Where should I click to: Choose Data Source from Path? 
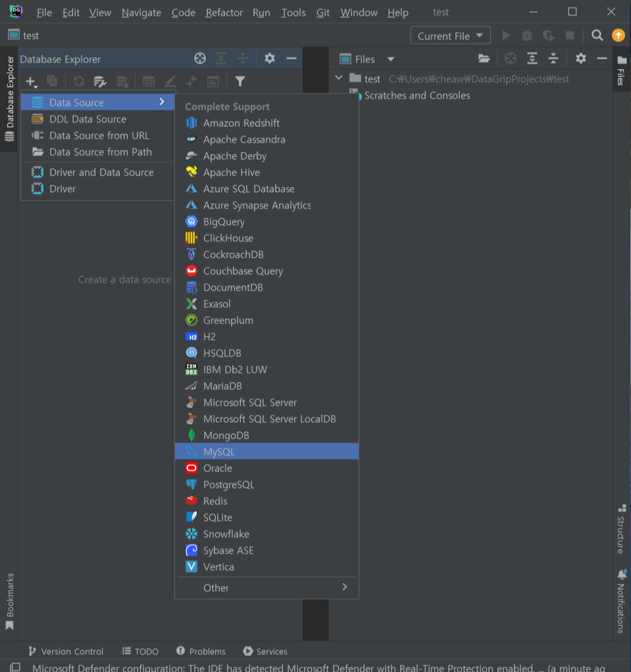[98, 152]
